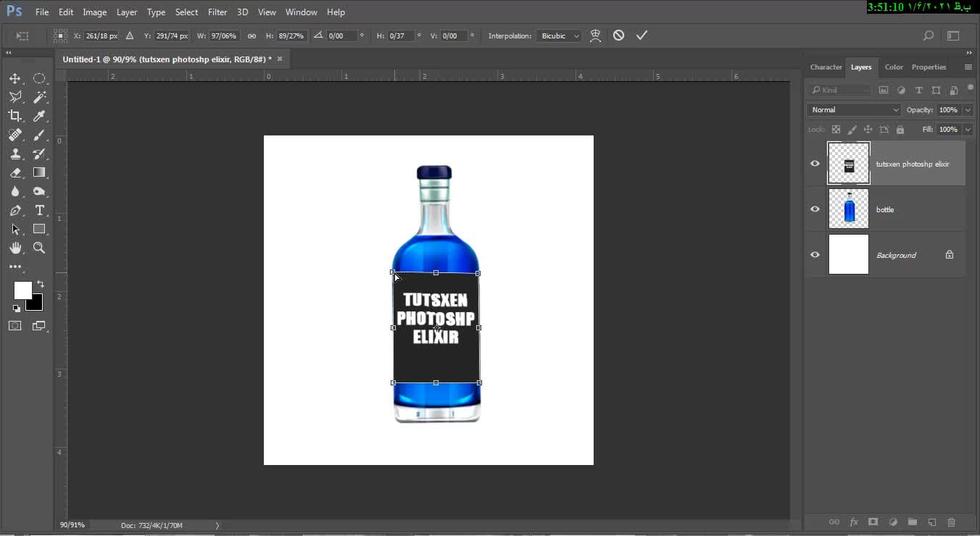Select the Zoom tool

pos(40,248)
